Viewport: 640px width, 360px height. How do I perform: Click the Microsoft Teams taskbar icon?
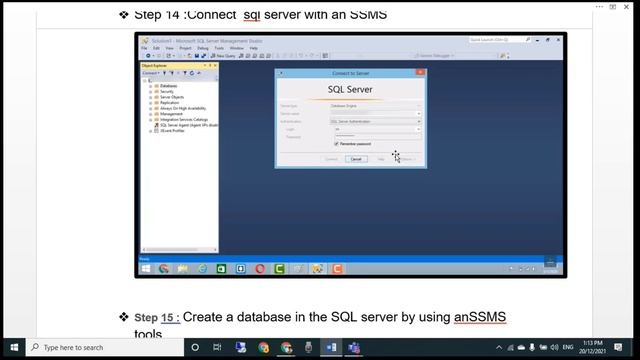(353, 347)
